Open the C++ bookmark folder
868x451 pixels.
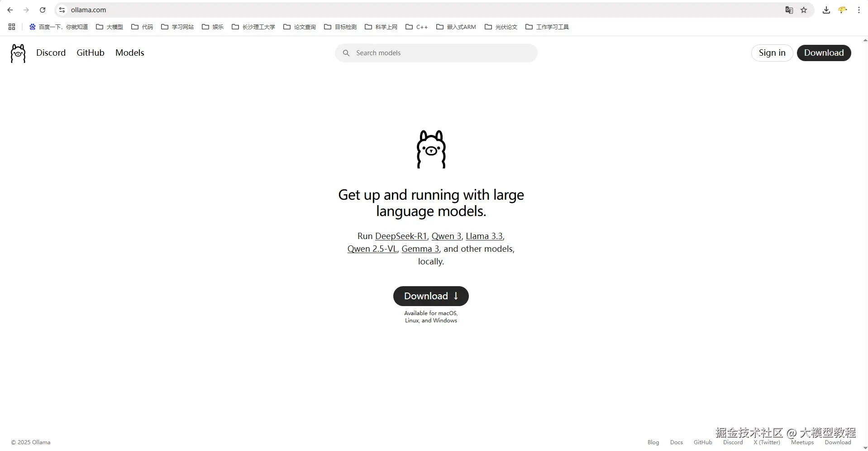pyautogui.click(x=417, y=27)
